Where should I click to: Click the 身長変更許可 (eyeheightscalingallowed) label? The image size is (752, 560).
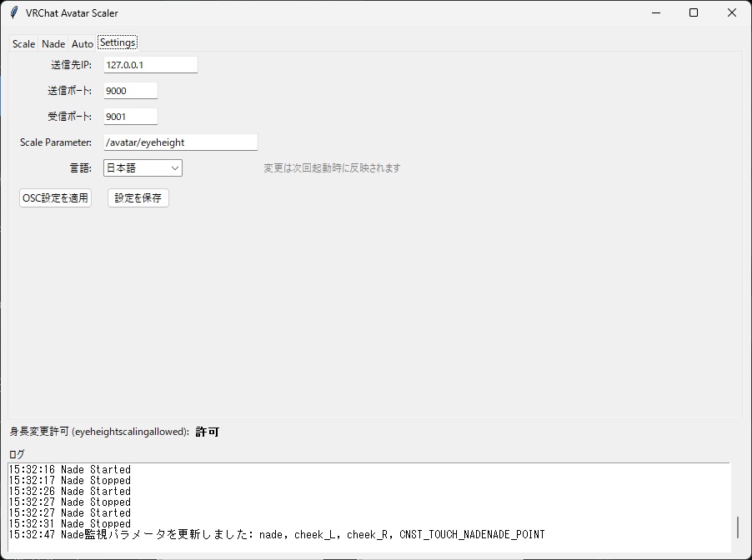coord(99,432)
